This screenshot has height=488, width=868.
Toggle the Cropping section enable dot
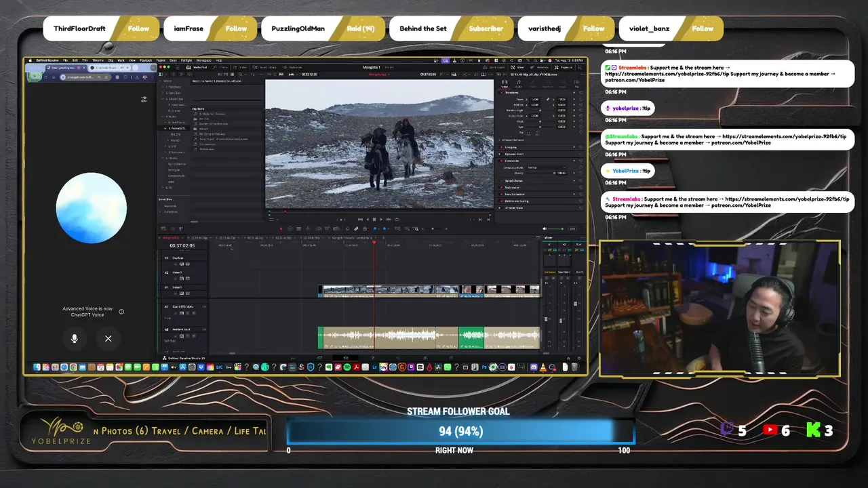[502, 147]
